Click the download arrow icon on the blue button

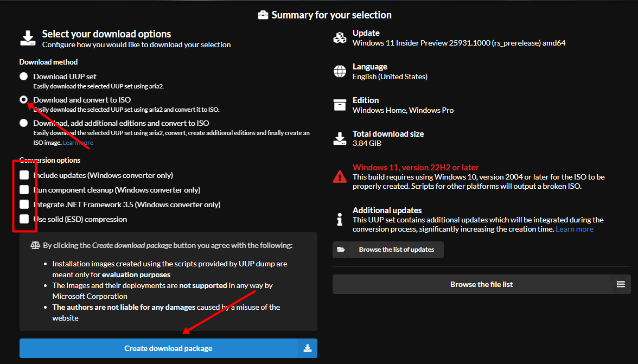coord(308,348)
